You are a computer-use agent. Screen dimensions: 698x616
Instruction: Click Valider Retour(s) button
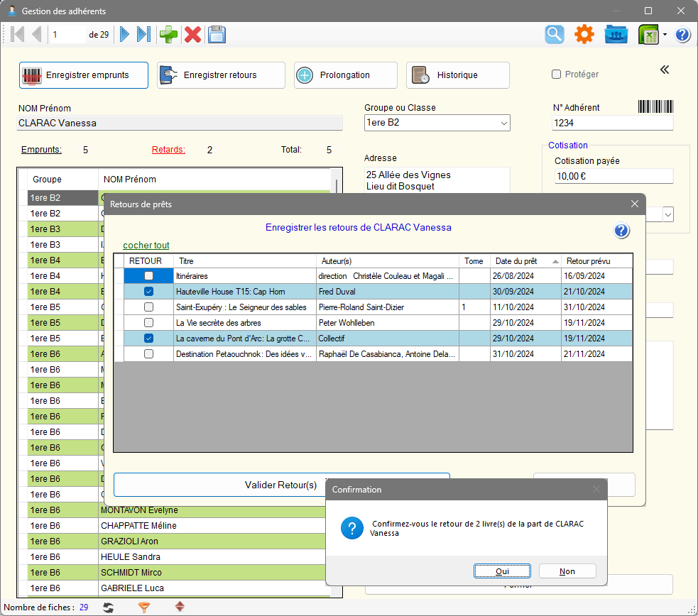(x=282, y=485)
